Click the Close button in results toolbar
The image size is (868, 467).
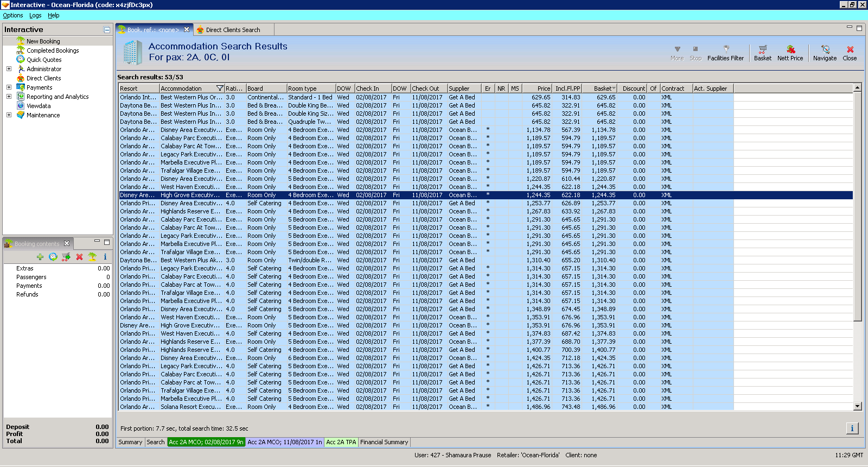point(850,53)
